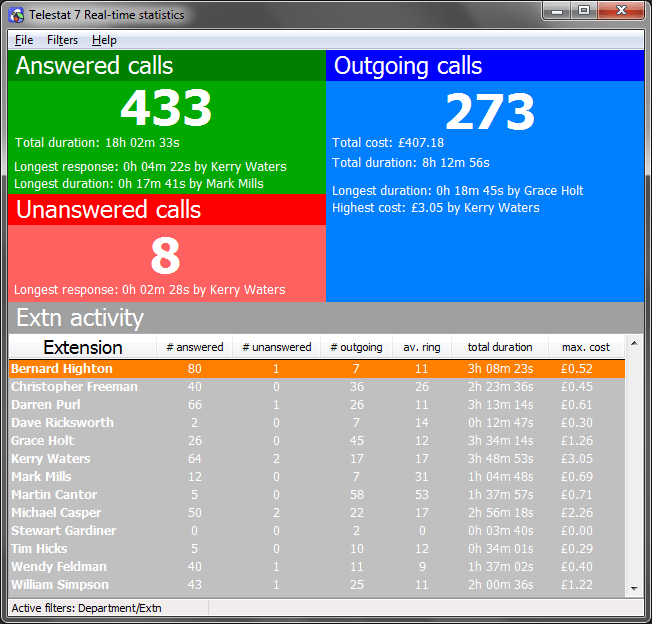Open the Filters menu
The width and height of the screenshot is (652, 624).
pos(62,40)
